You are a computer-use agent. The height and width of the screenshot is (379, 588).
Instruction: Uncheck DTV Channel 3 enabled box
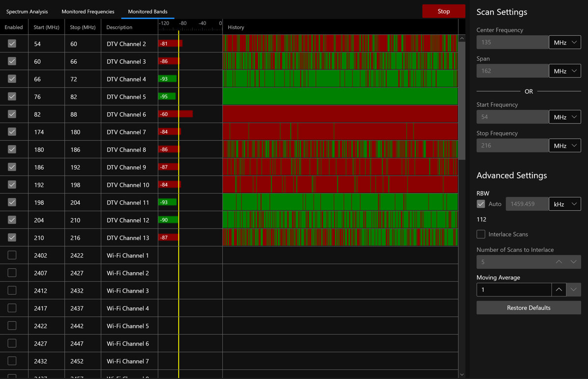click(12, 61)
